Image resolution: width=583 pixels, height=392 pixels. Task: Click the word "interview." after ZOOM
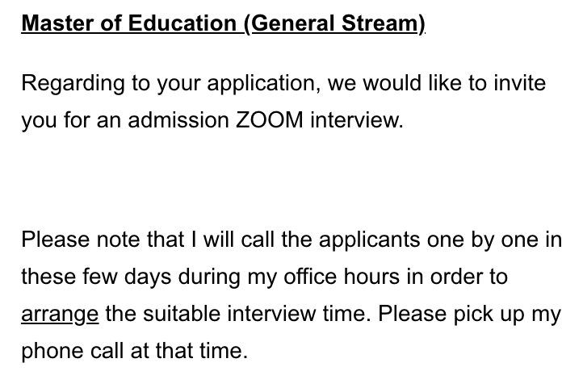[357, 120]
